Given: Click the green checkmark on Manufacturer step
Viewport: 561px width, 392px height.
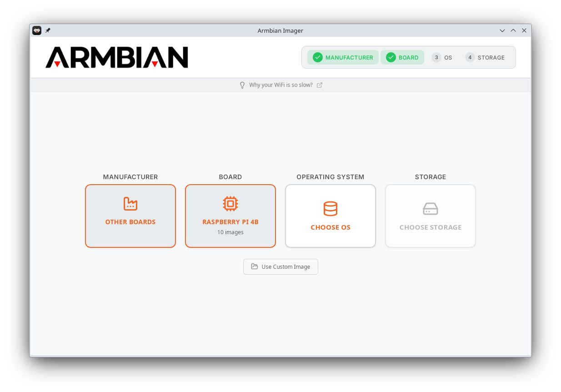Looking at the screenshot, I should pyautogui.click(x=317, y=57).
